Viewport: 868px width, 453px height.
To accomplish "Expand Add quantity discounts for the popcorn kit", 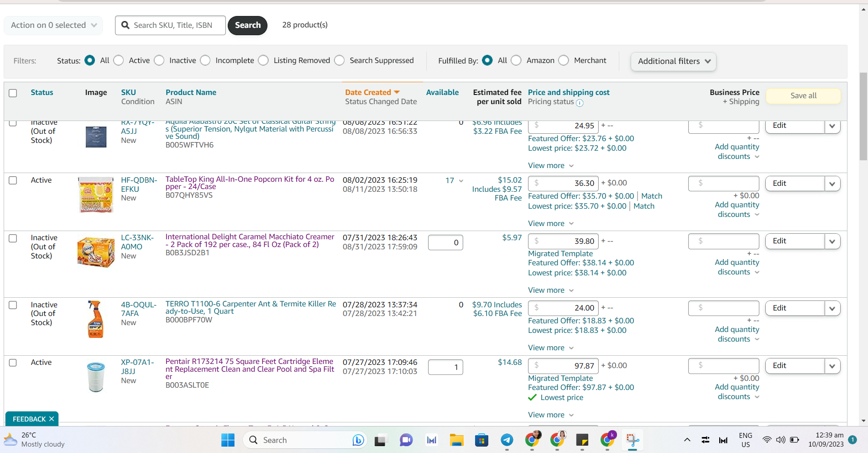I will (737, 210).
